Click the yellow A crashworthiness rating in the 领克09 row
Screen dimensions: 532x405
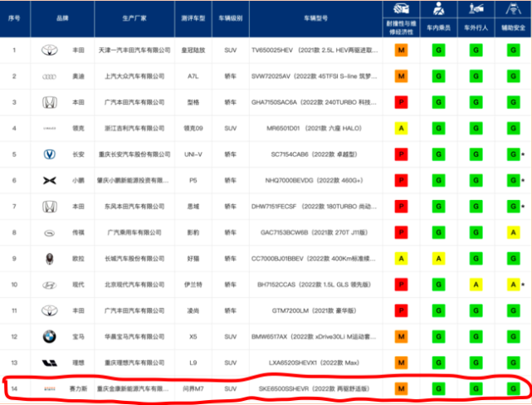coord(401,129)
